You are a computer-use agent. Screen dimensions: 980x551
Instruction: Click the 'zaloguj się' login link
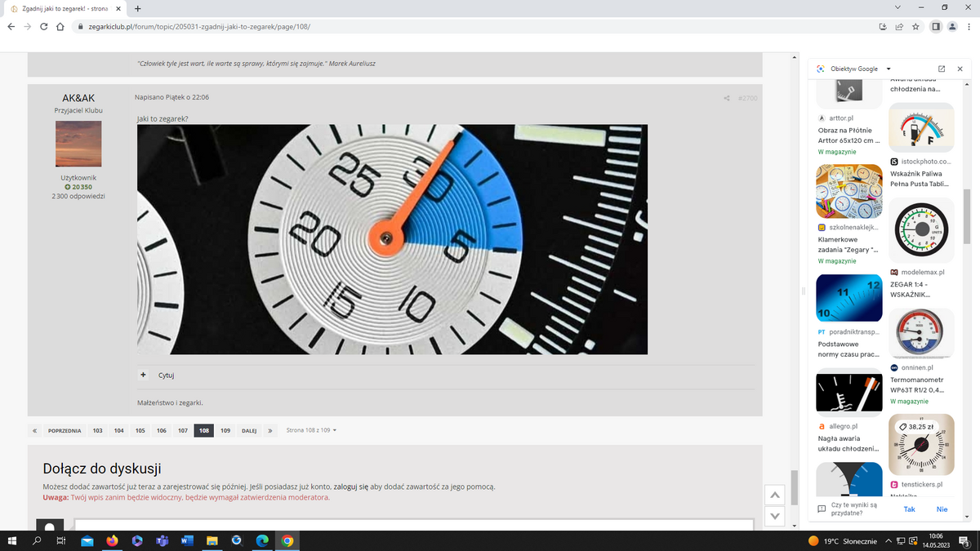(x=351, y=487)
